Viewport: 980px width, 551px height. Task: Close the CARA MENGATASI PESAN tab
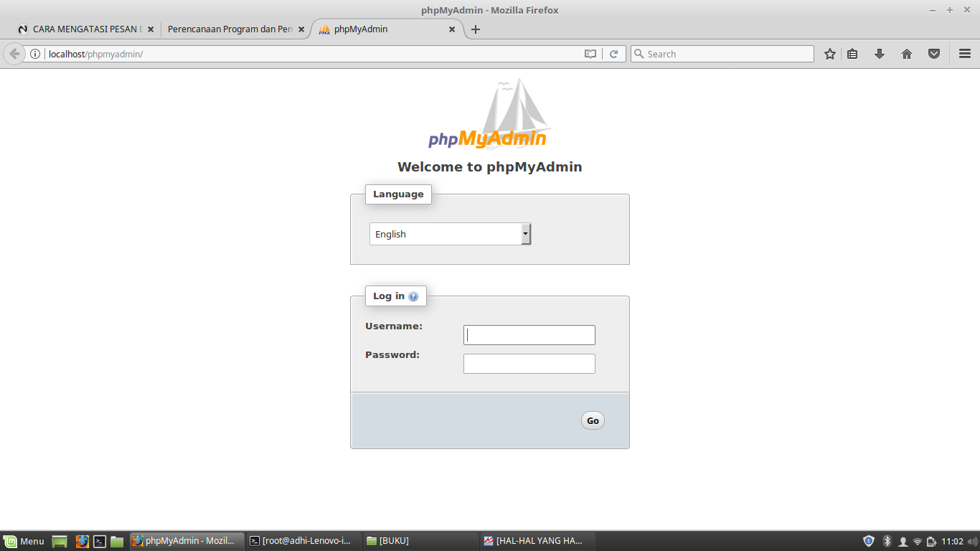151,29
